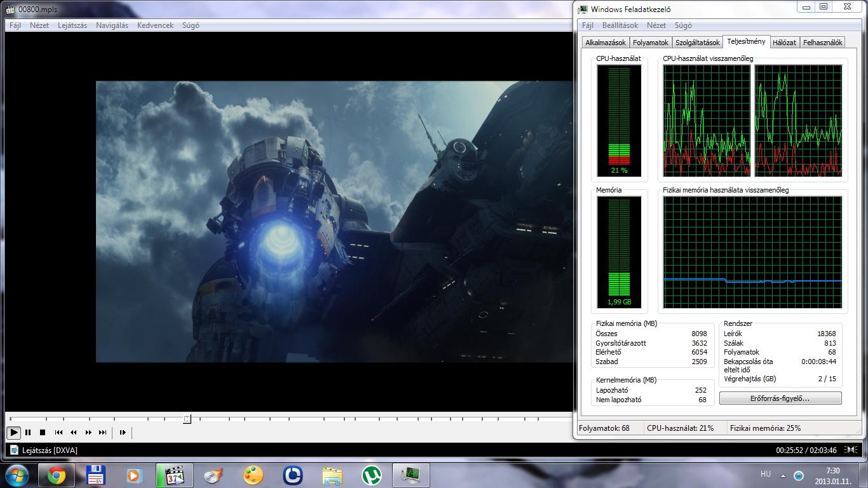868x488 pixels.
Task: Click the 7:30 clock in the taskbar
Action: click(832, 471)
